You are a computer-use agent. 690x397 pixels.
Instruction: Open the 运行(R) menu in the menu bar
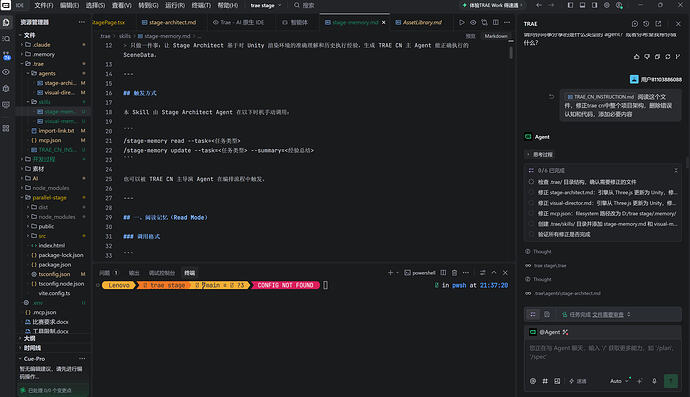point(175,5)
